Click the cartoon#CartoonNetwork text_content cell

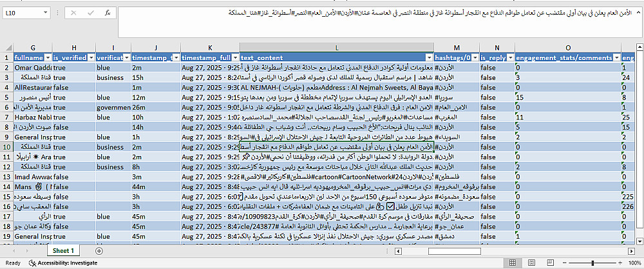(337, 177)
